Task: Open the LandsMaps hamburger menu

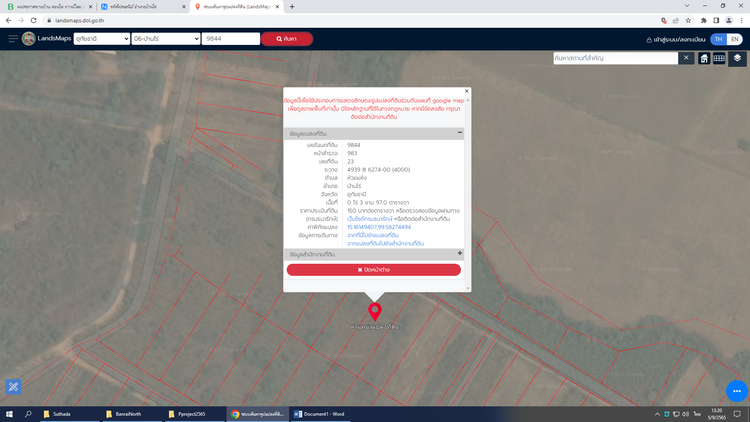Action: (x=14, y=39)
